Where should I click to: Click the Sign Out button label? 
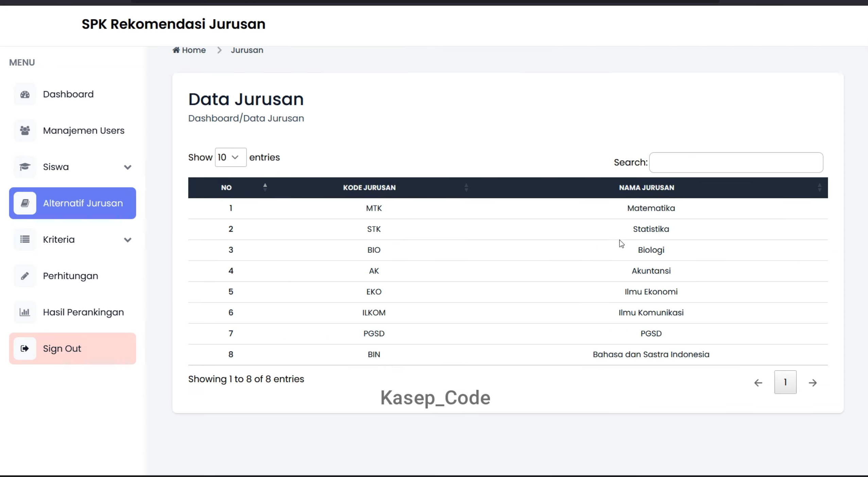[x=62, y=349]
